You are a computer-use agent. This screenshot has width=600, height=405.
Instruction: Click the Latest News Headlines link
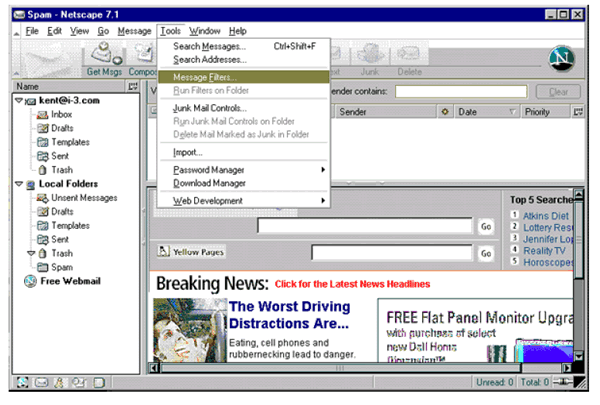tap(352, 284)
